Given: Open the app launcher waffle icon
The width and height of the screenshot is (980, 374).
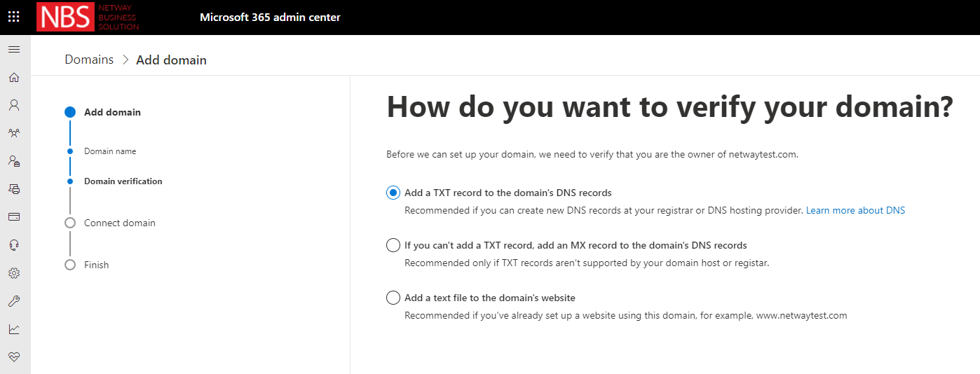Looking at the screenshot, I should (x=14, y=17).
